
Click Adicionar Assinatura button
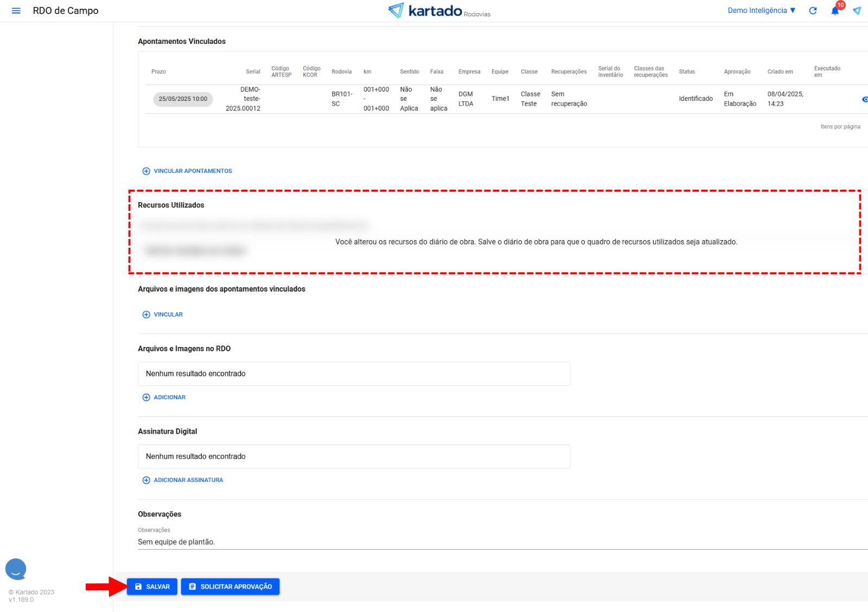[x=183, y=480]
